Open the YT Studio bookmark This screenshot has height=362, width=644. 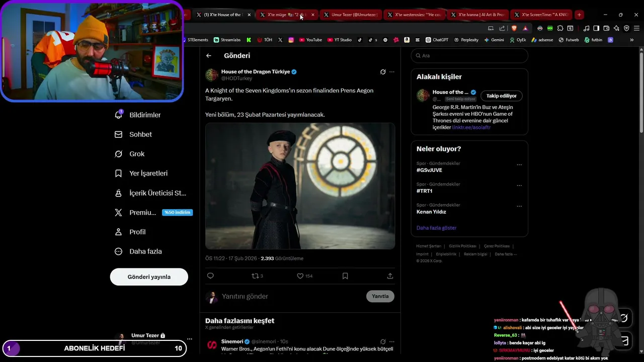click(340, 40)
